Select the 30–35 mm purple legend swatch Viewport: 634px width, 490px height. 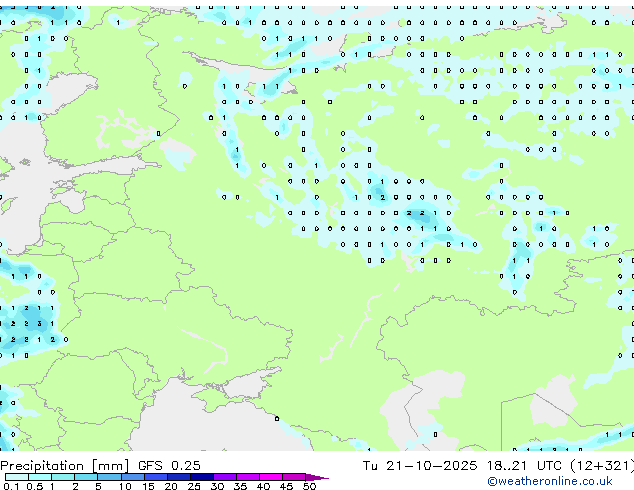225,477
